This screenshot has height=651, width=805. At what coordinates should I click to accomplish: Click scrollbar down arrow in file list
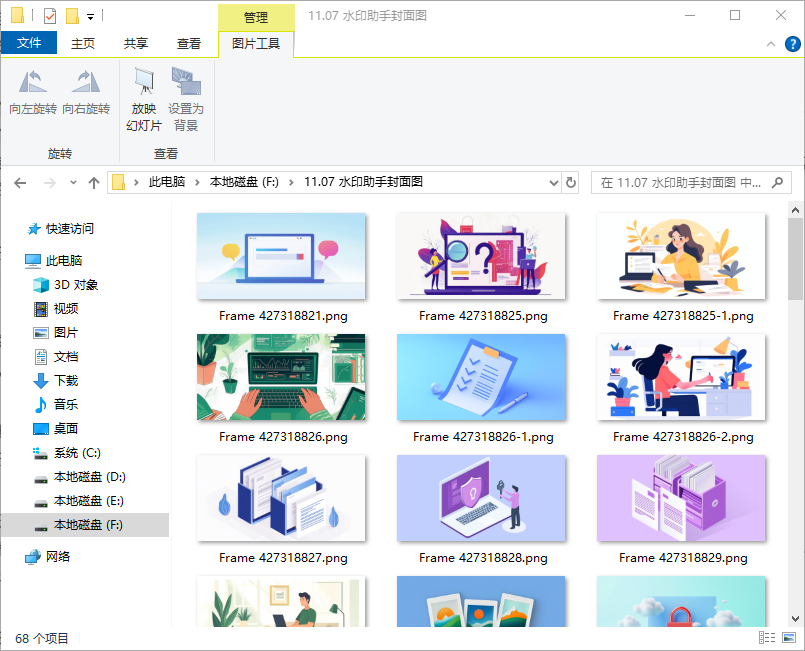tap(795, 619)
